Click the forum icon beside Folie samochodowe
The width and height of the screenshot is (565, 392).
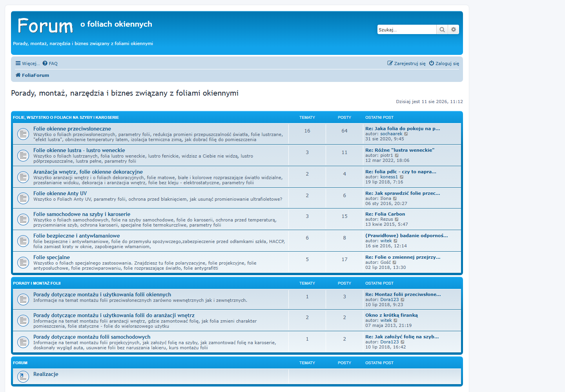coord(23,220)
